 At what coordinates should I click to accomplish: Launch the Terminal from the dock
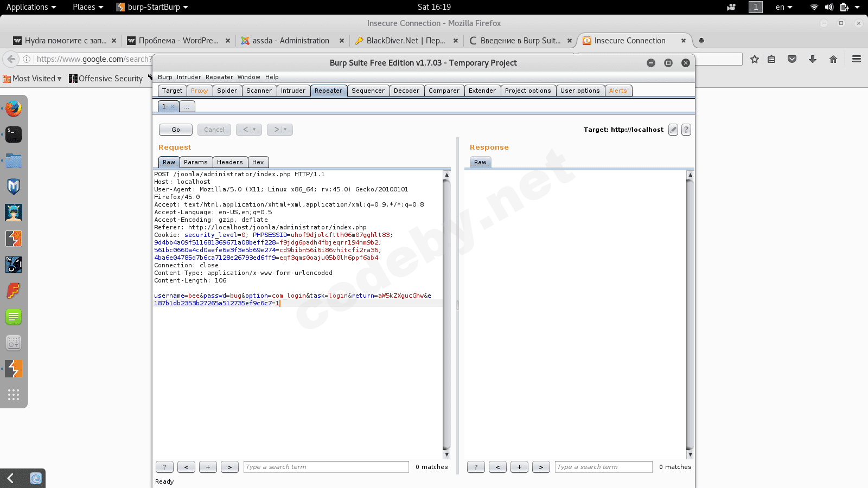coord(14,134)
